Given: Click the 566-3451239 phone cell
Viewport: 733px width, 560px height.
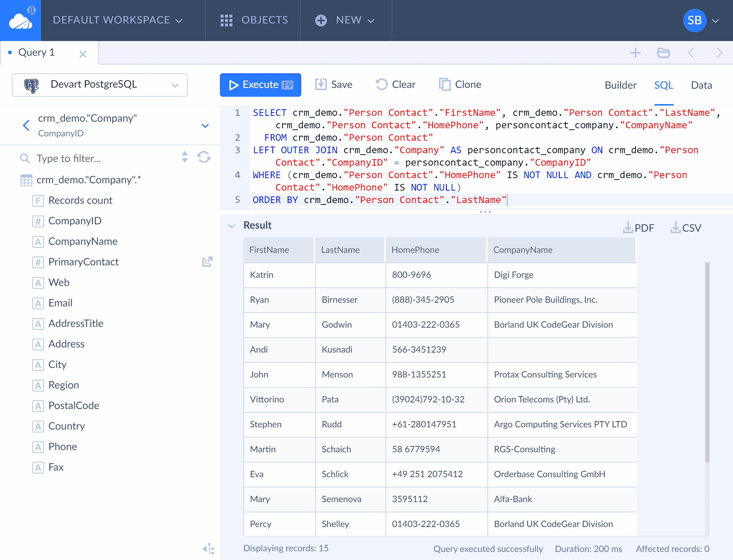Looking at the screenshot, I should (437, 350).
